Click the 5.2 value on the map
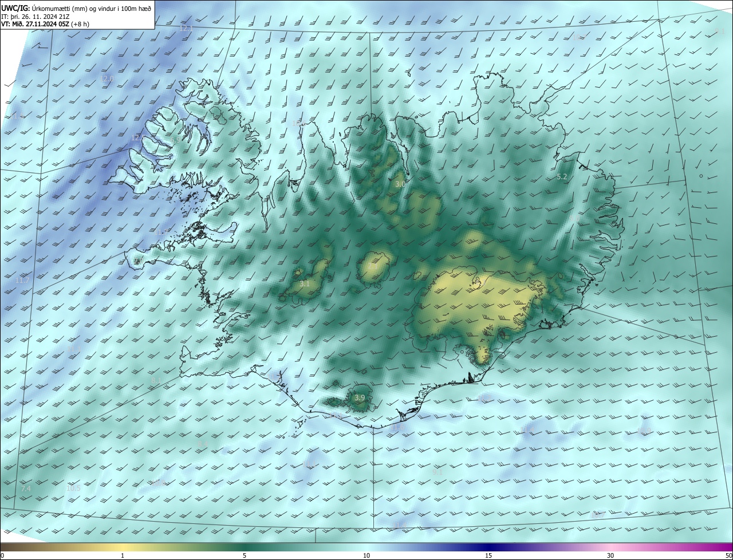Viewport: 733px width, 560px height. (562, 177)
